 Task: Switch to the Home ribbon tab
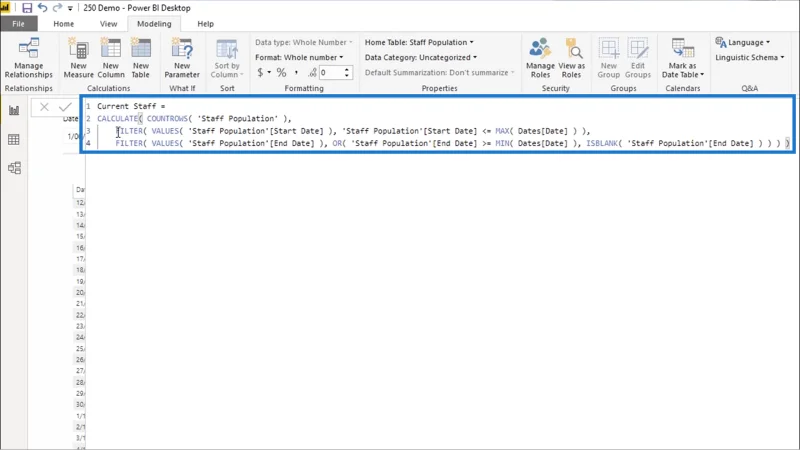click(64, 24)
